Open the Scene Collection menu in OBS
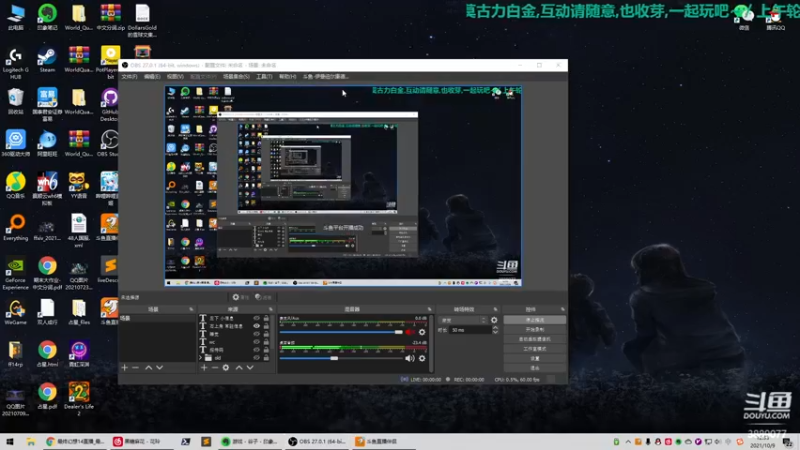The width and height of the screenshot is (800, 450). [236, 77]
